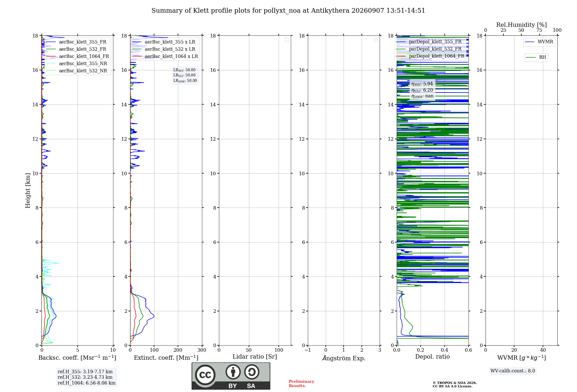Click the η1064: nan value
577x392 pixels.
pos(422,96)
